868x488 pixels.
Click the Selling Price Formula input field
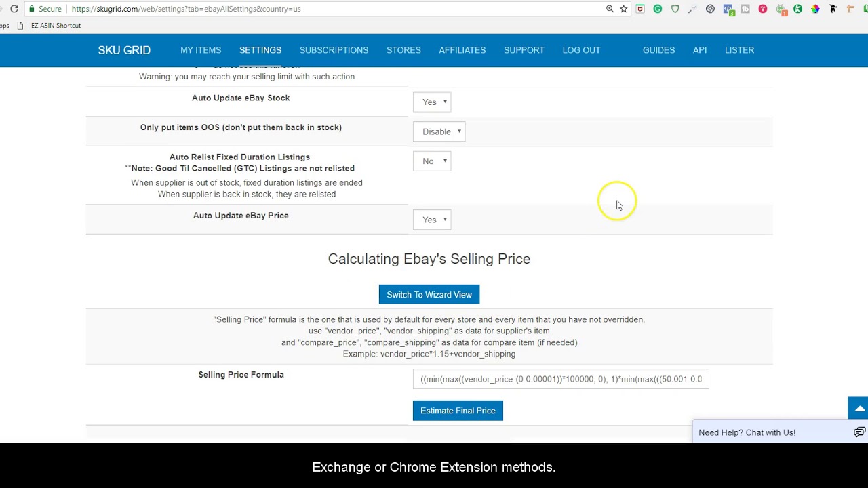561,379
